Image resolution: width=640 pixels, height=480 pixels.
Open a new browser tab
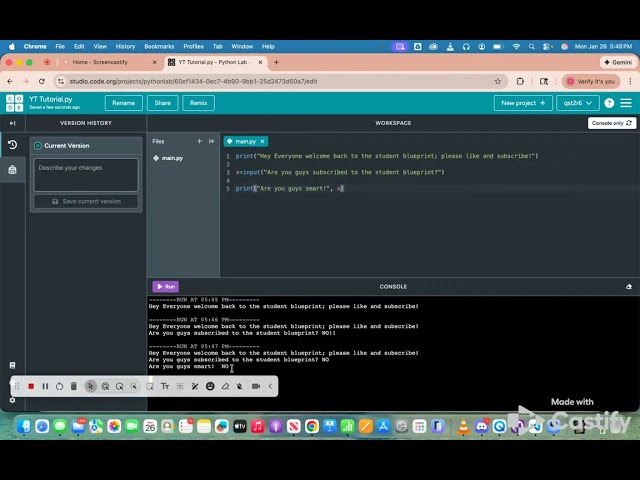coord(276,62)
